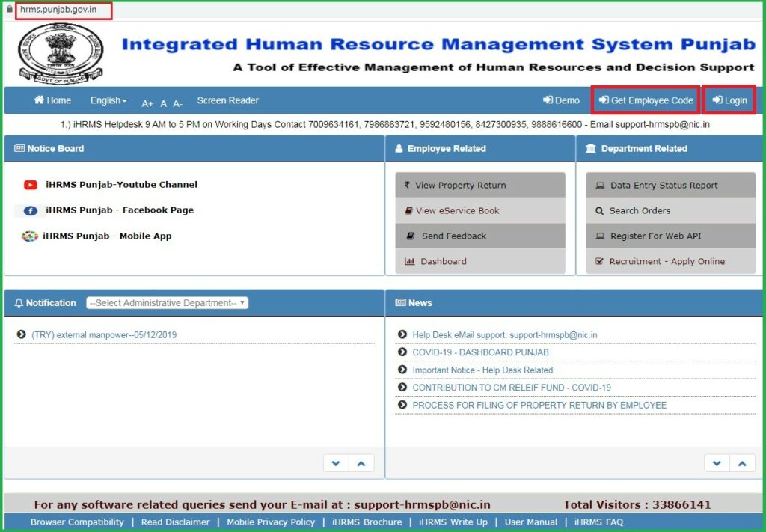Screen dimensions: 766x532
Task: Open iHRMS Punjab - Facebook Page link
Action: 120,210
